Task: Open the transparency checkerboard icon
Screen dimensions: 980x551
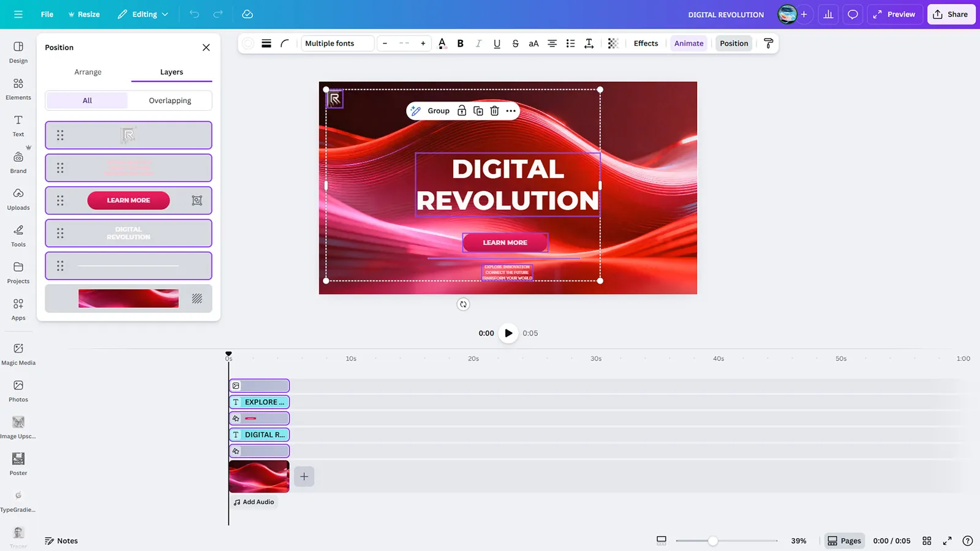Action: click(612, 43)
